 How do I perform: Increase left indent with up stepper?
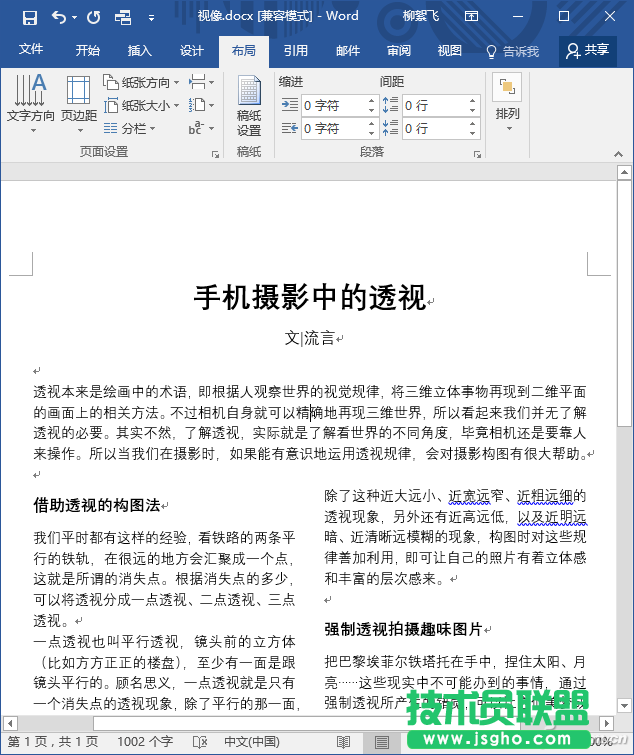pyautogui.click(x=371, y=101)
